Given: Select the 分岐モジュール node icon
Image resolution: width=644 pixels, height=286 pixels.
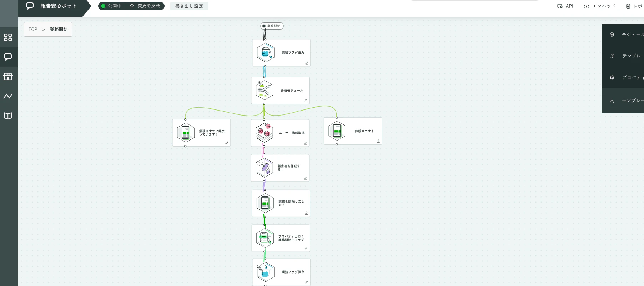Looking at the screenshot, I should [265, 90].
